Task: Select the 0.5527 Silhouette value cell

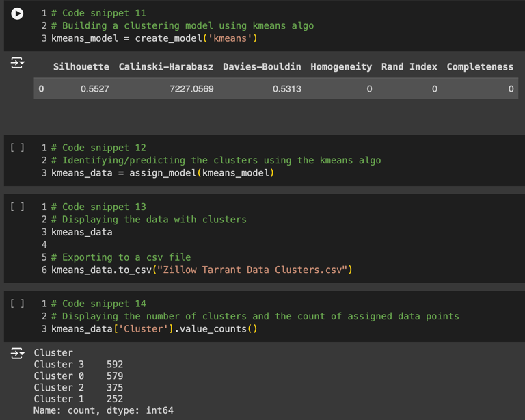Action: [x=94, y=89]
